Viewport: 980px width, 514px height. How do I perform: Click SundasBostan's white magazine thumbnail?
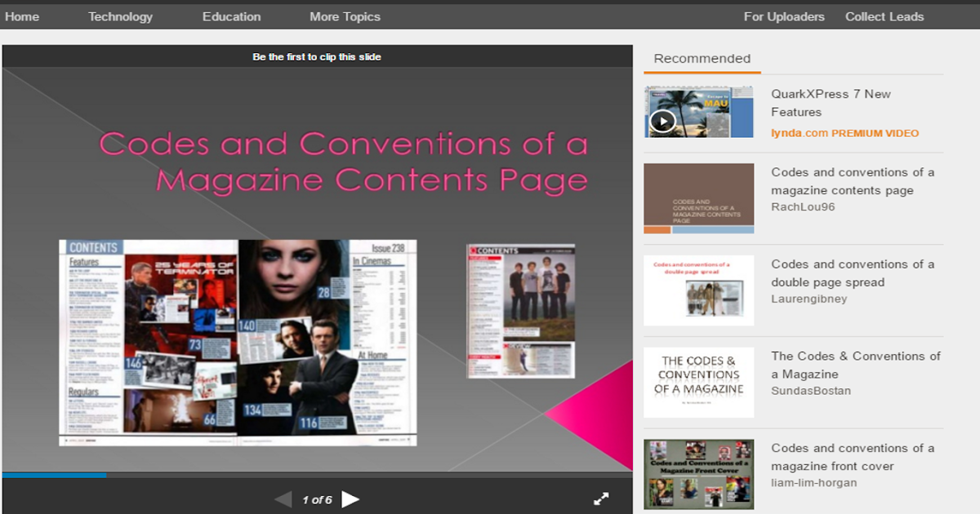coord(698,381)
